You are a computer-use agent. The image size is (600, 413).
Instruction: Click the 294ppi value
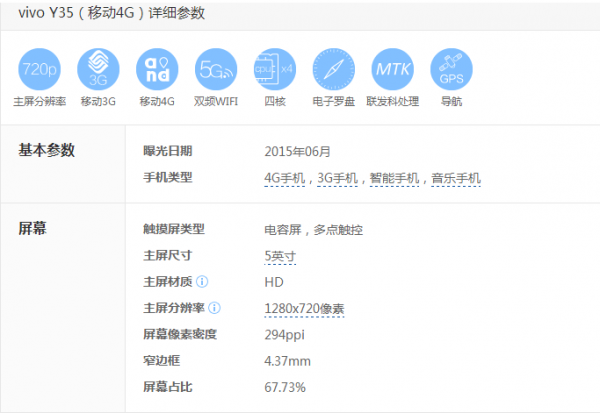pyautogui.click(x=284, y=335)
